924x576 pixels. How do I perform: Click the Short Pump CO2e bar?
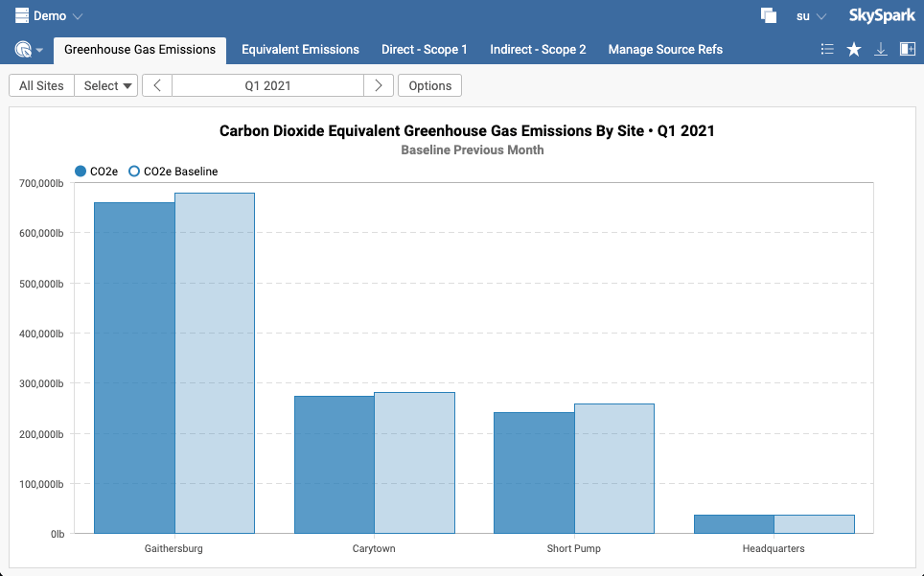click(x=534, y=472)
